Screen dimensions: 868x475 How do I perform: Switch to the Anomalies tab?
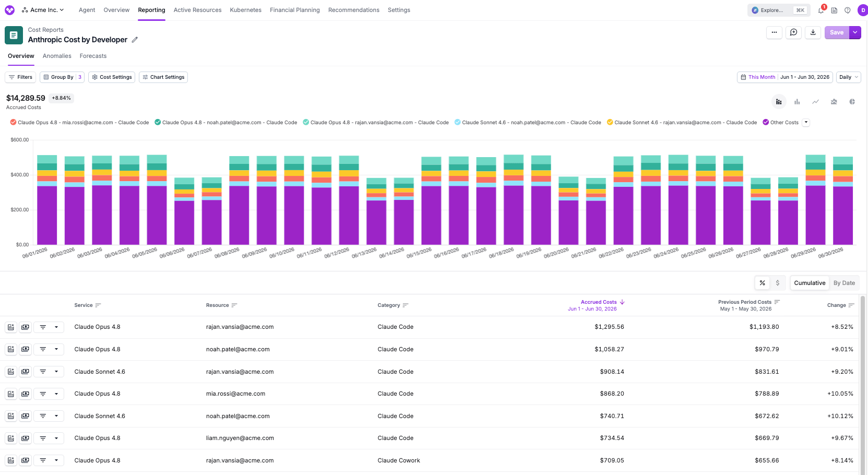coord(57,56)
